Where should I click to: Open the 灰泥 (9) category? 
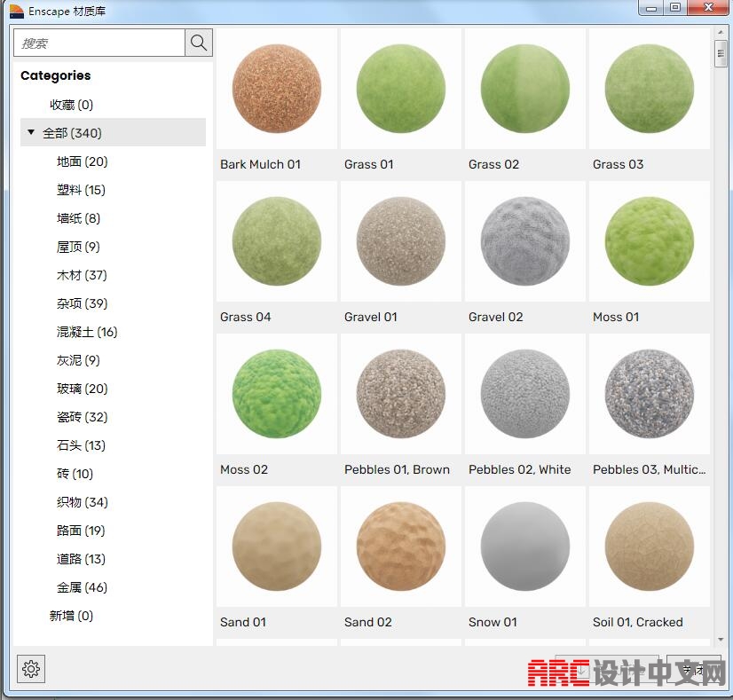[78, 360]
